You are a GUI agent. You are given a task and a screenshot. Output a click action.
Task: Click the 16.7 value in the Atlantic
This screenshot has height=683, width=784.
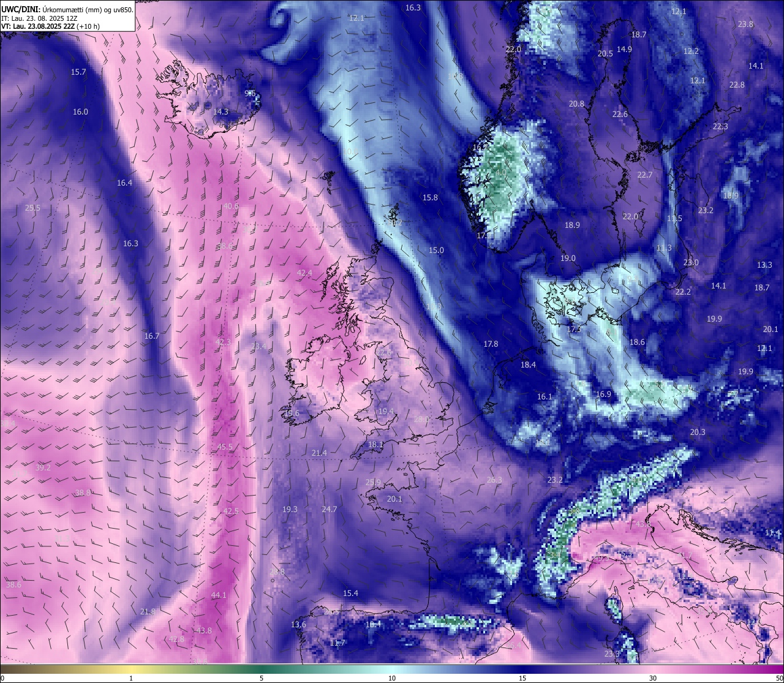point(152,336)
